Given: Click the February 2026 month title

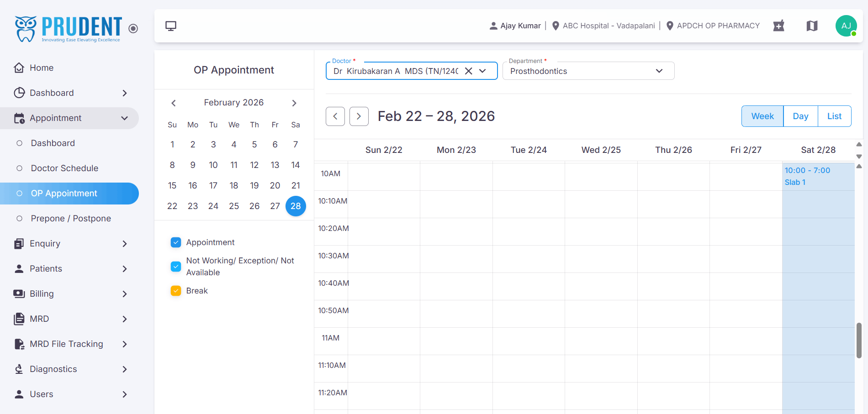Looking at the screenshot, I should point(234,103).
